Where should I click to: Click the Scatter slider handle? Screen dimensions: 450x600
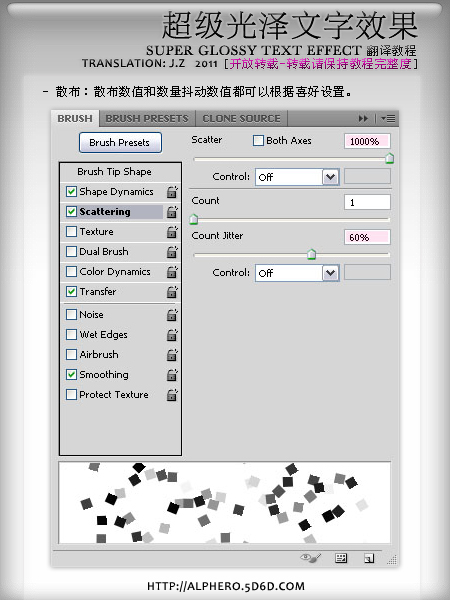click(390, 158)
